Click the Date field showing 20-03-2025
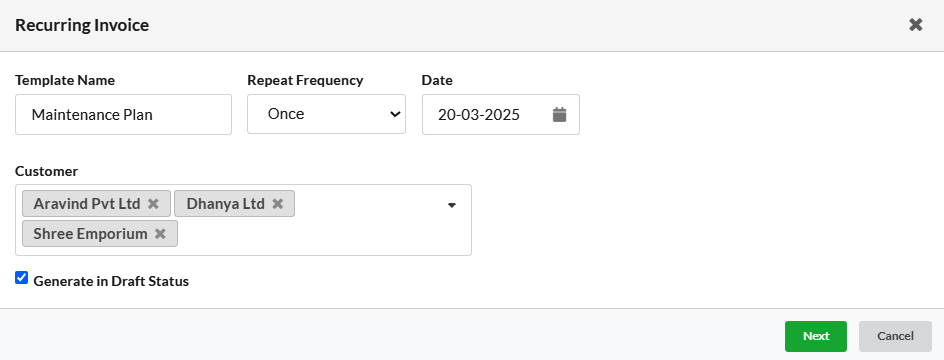 [501, 114]
